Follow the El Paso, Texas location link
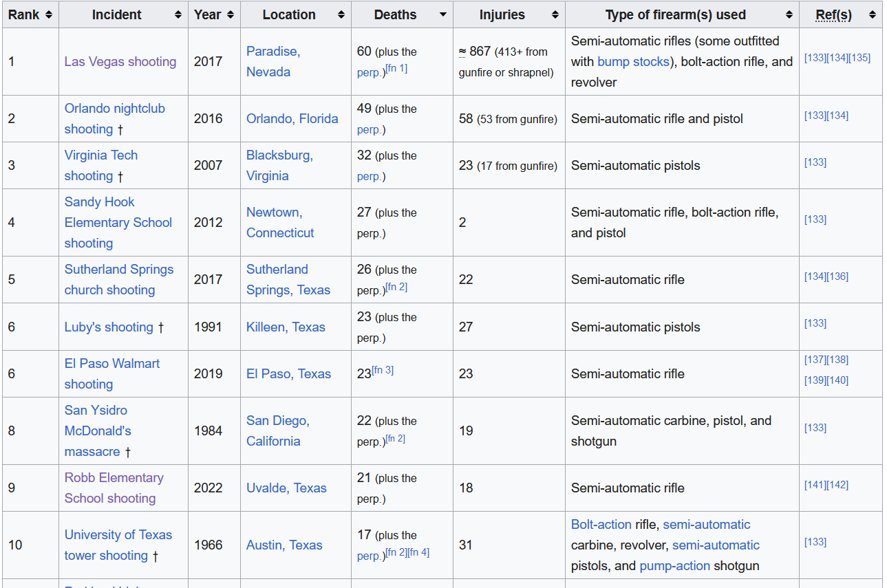887x588 pixels. tap(289, 373)
